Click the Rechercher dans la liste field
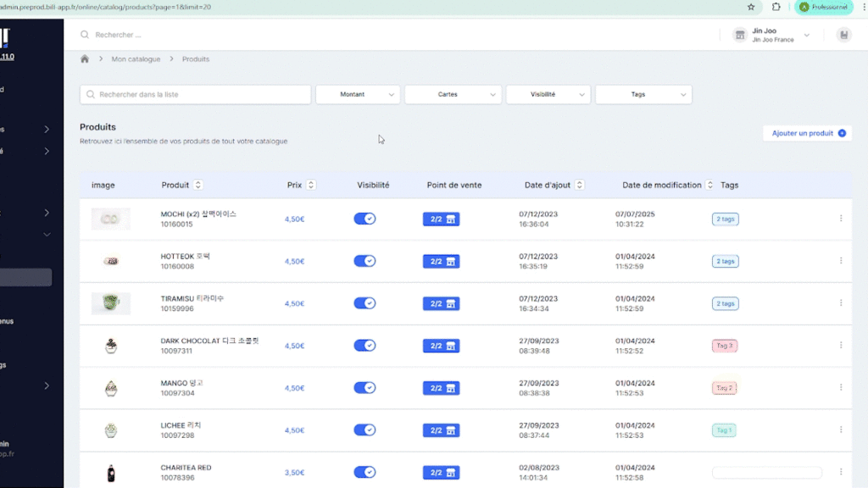 coord(195,95)
